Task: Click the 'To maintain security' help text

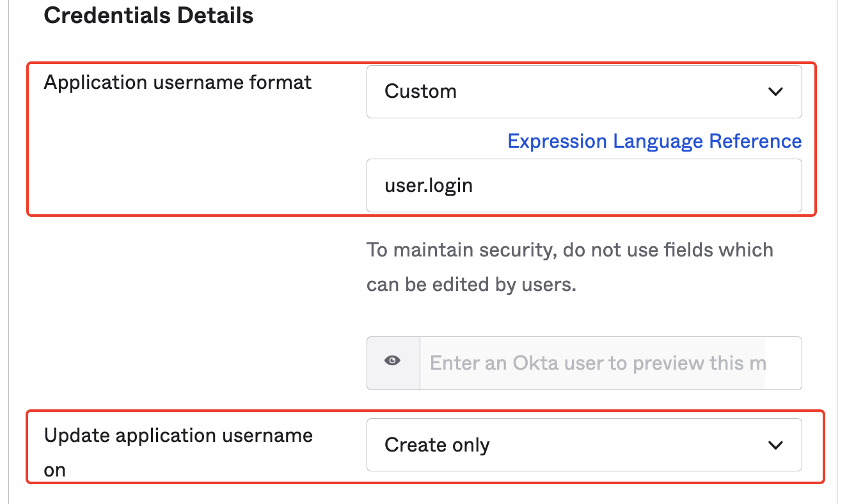Action: [569, 249]
